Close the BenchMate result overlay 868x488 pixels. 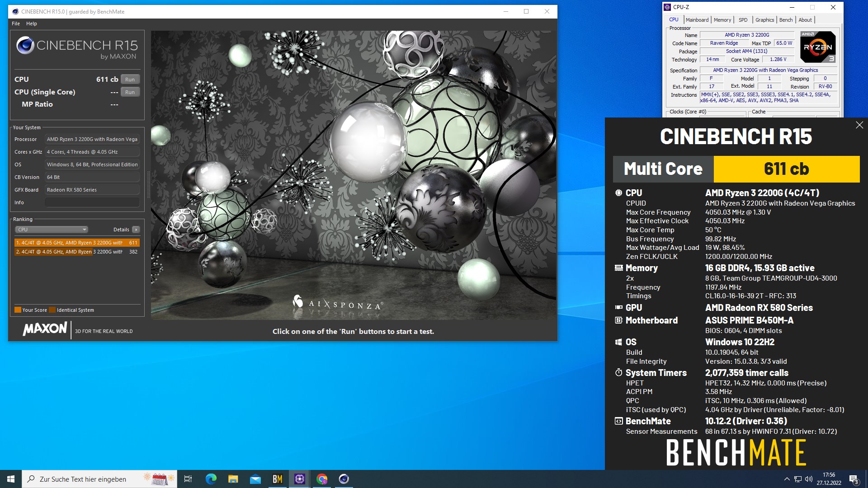(859, 125)
